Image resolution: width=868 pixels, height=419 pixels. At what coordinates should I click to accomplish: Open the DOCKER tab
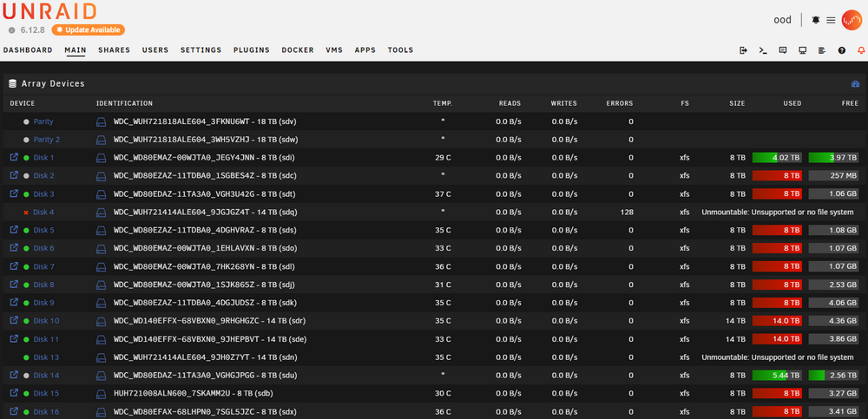298,49
